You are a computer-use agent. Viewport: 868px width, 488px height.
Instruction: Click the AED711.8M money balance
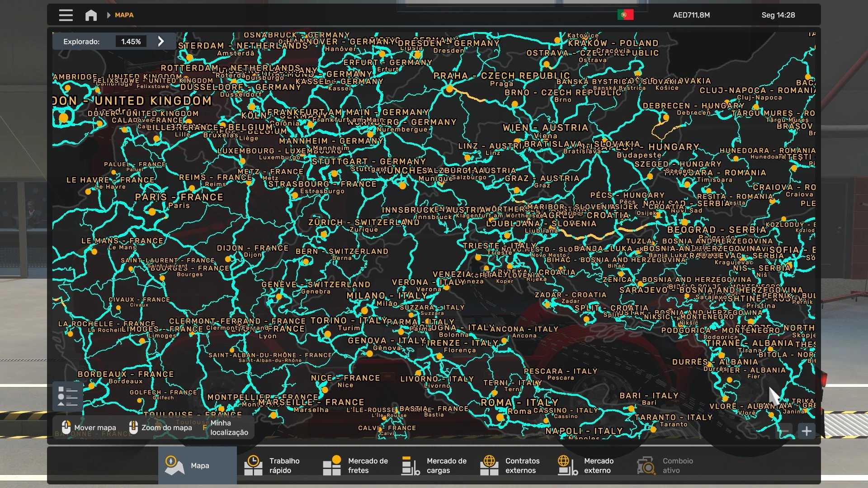pyautogui.click(x=691, y=15)
